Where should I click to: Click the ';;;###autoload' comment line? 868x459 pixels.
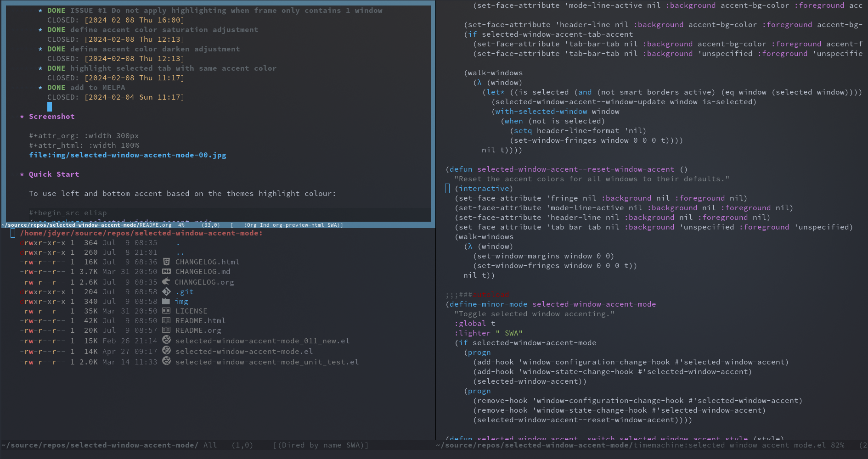477,295
